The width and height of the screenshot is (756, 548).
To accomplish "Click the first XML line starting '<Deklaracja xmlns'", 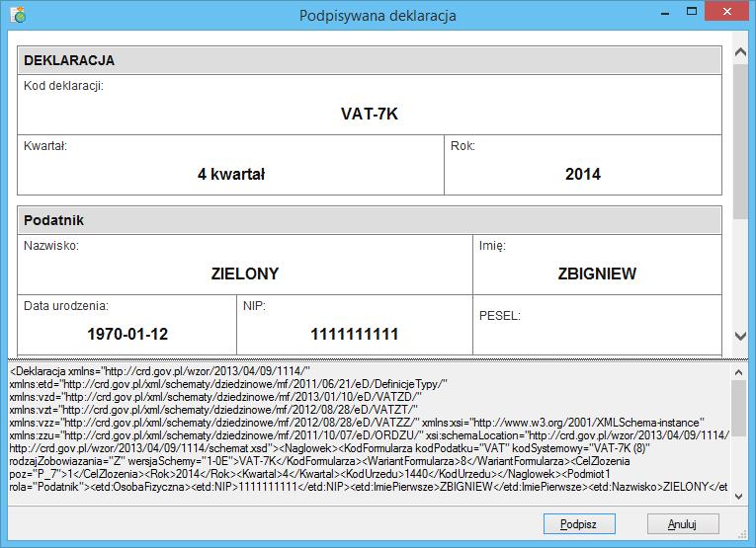I will pyautogui.click(x=159, y=371).
